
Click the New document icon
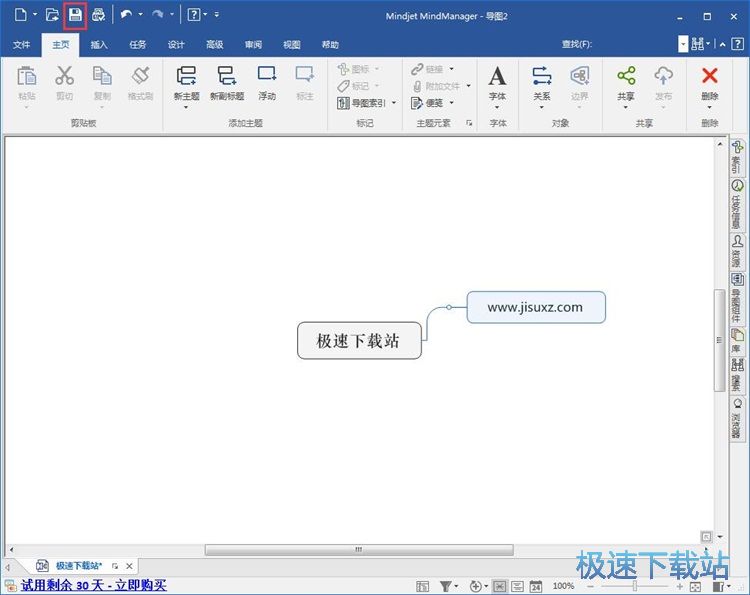coord(21,15)
